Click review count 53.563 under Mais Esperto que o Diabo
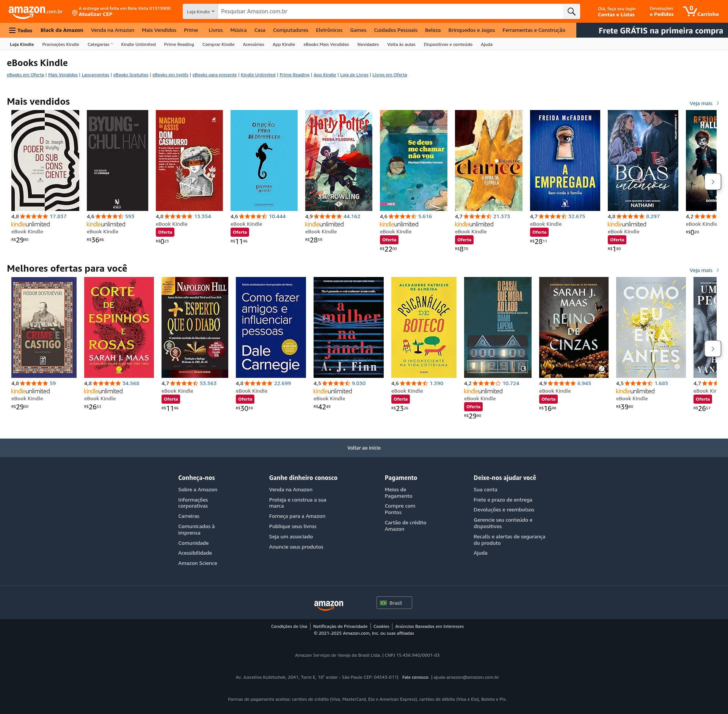Viewport: 728px width, 714px height. [208, 383]
